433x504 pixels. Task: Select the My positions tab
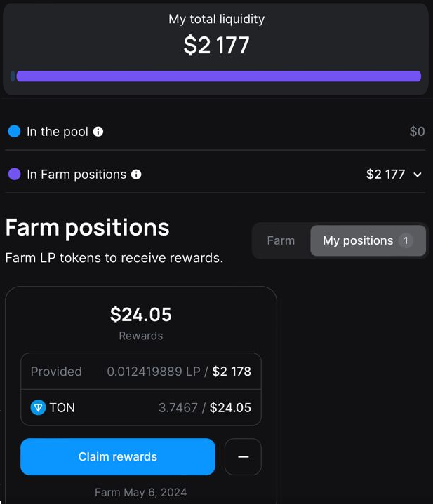point(368,240)
